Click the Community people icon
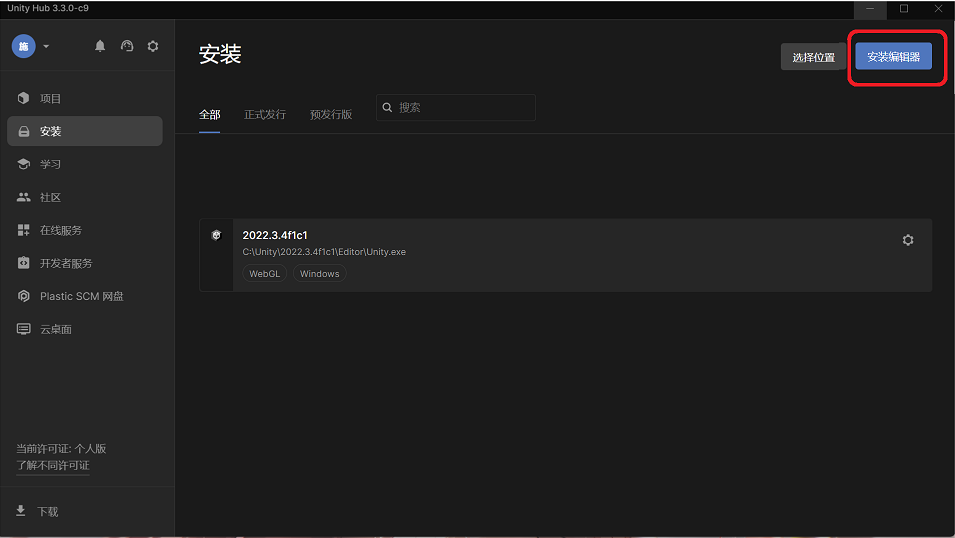955x538 pixels. pos(24,197)
